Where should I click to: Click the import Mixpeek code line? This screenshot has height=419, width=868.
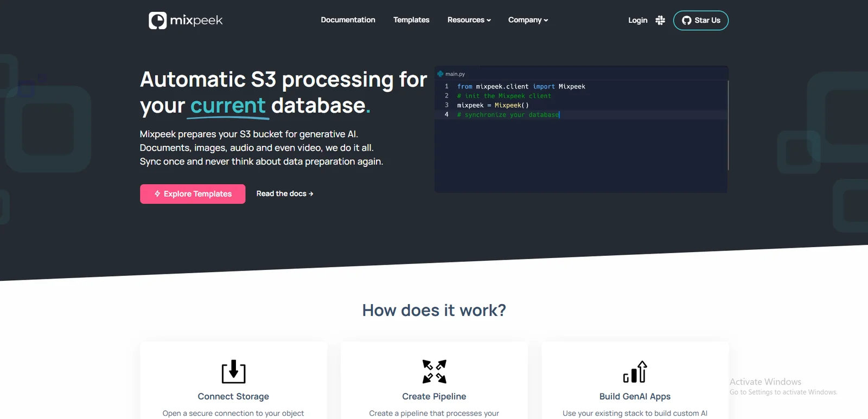point(521,87)
